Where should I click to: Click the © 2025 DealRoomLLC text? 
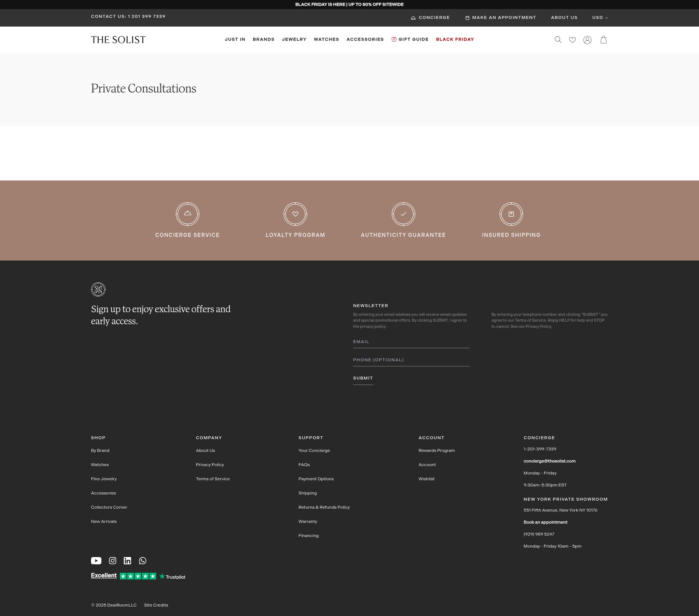114,605
